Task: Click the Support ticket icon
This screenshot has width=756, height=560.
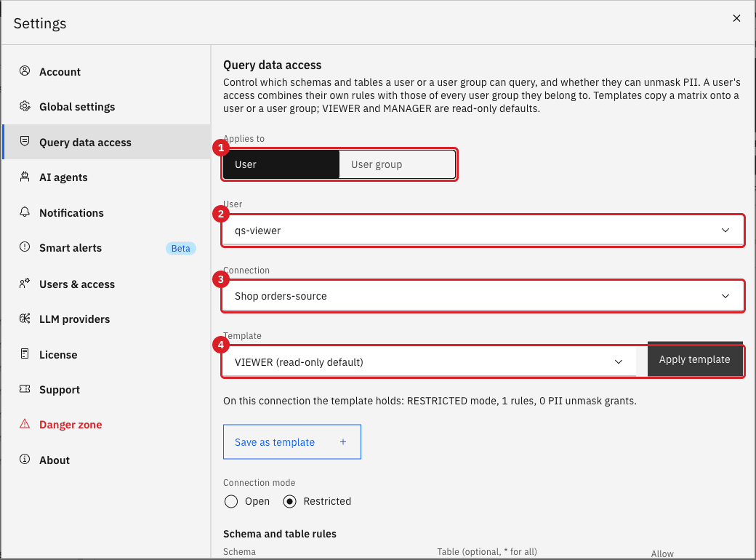Action: (x=25, y=389)
